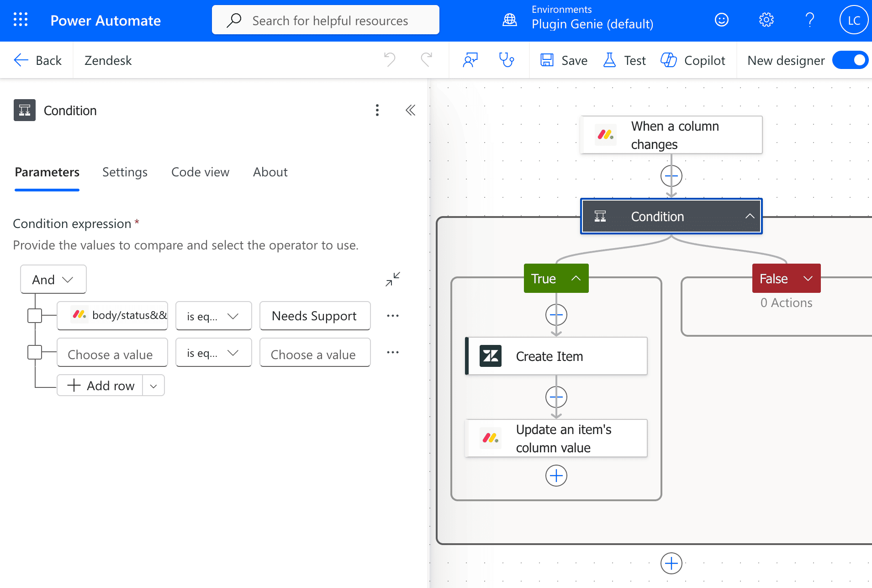Screen dimensions: 872x588
Task: Switch to the About tab
Action: [270, 172]
